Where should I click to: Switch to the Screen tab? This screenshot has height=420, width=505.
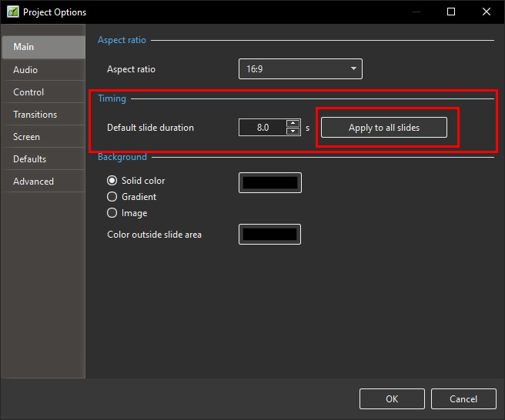pyautogui.click(x=26, y=137)
